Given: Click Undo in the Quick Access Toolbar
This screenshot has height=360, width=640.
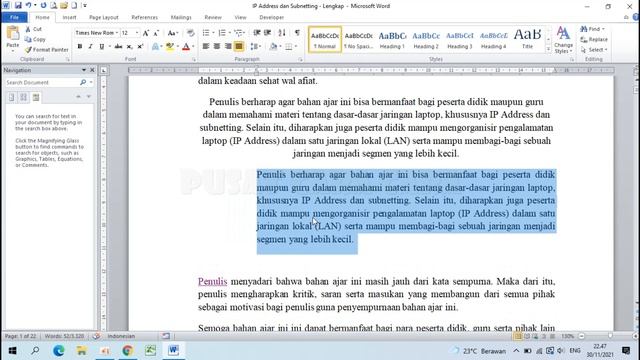Looking at the screenshot, I should tap(28, 5).
